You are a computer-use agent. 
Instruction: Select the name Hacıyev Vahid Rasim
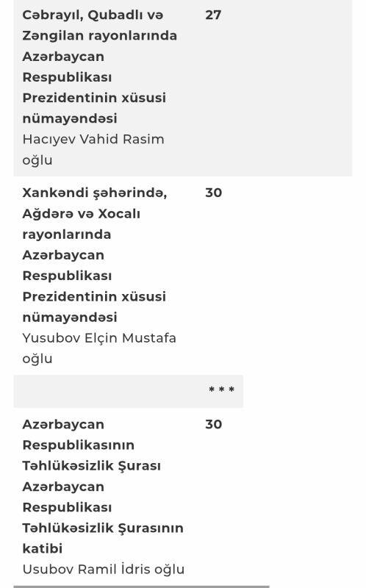coord(93,139)
